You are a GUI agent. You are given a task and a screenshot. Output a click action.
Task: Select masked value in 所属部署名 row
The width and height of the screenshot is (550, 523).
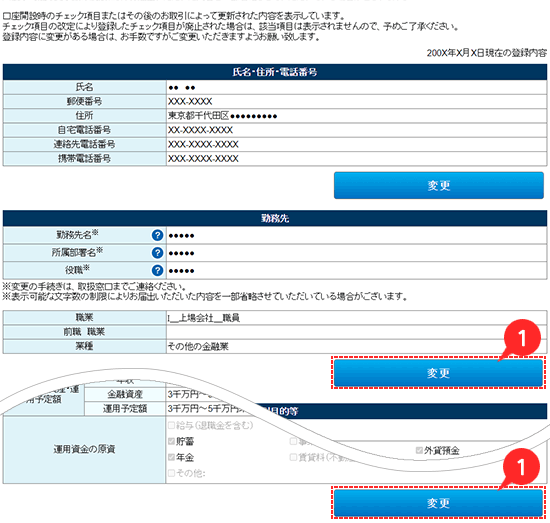(181, 253)
